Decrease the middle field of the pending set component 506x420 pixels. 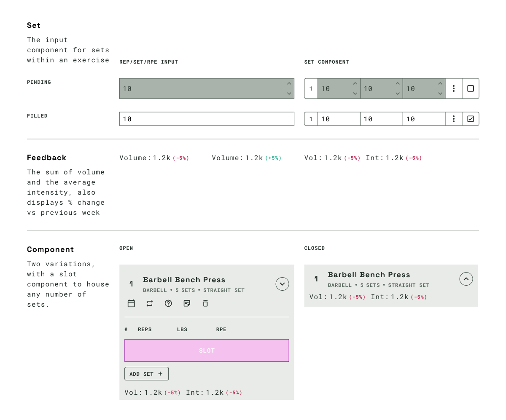398,94
